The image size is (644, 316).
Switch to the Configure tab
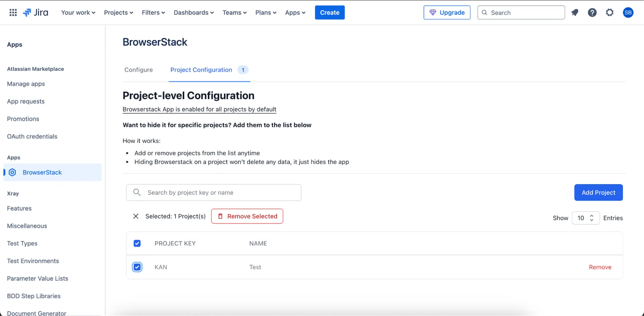click(139, 70)
